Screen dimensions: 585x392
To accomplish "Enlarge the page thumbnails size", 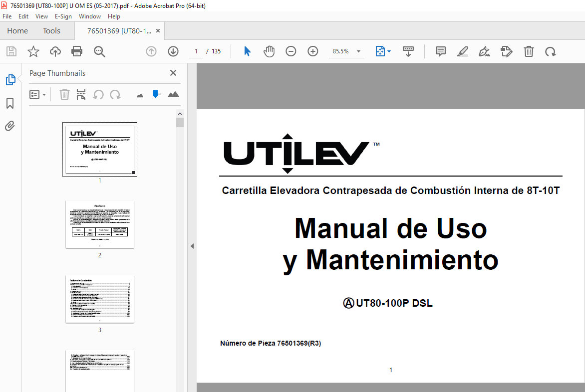I will [x=173, y=94].
